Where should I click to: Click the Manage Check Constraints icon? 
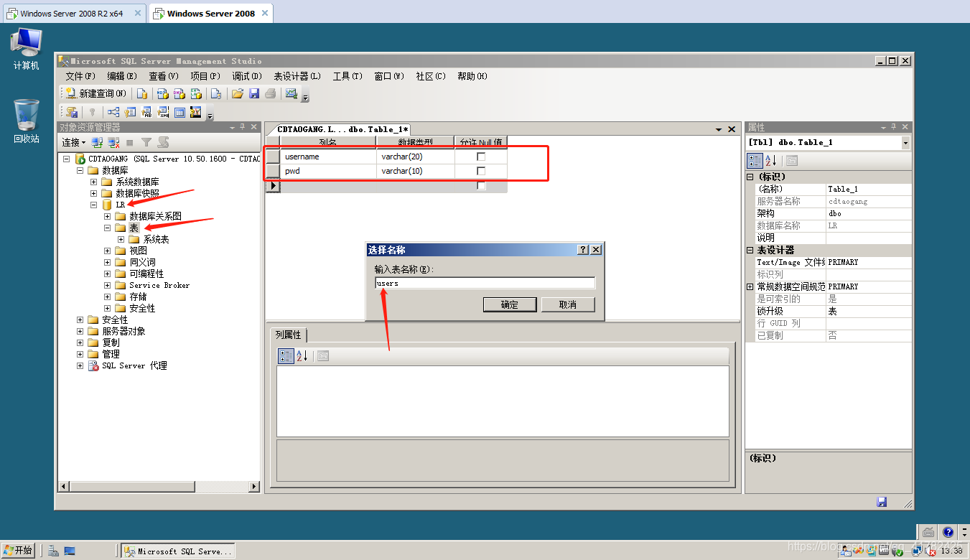pos(179,112)
